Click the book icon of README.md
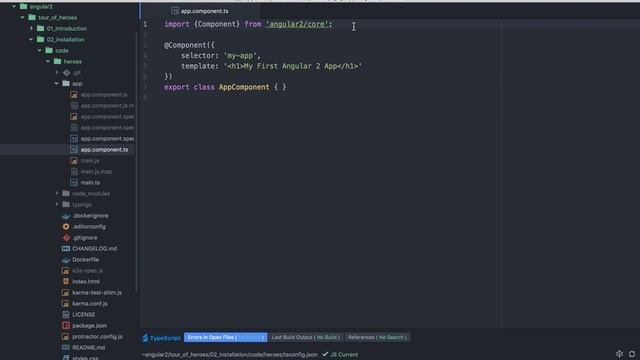 coord(66,348)
